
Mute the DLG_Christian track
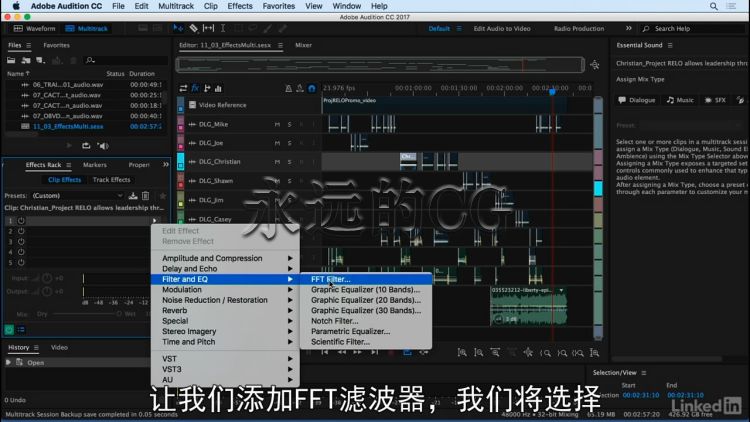pyautogui.click(x=277, y=162)
